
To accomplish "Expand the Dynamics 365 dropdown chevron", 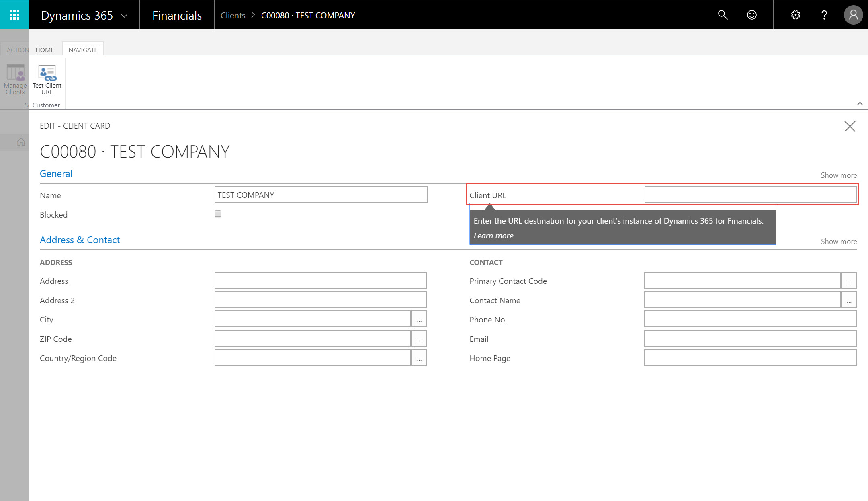I will (124, 16).
